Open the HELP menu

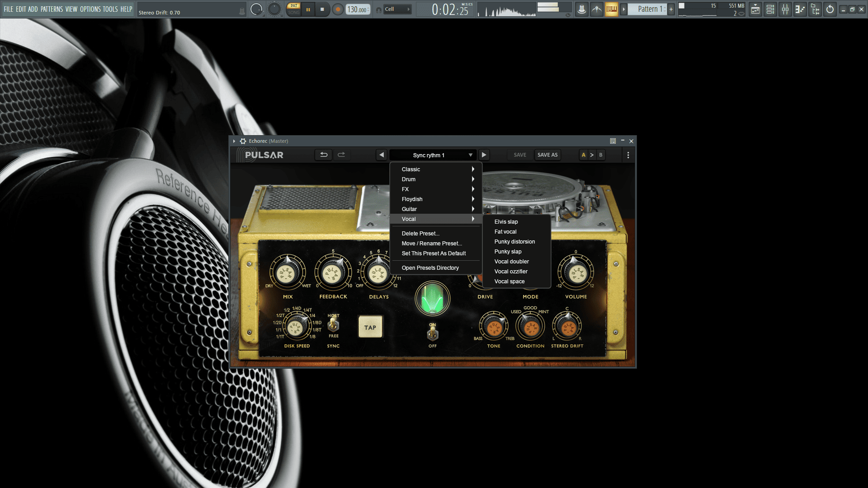point(126,9)
